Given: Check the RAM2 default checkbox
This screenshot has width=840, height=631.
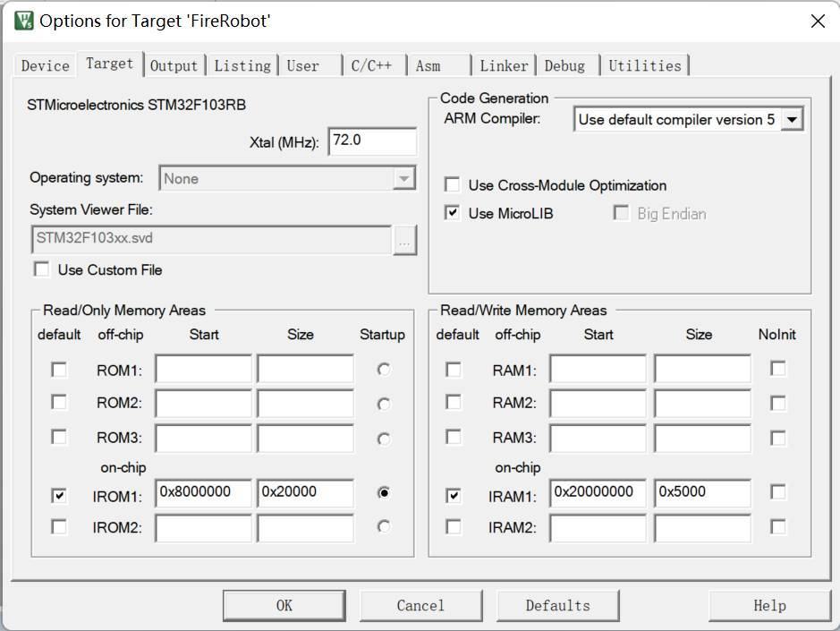Looking at the screenshot, I should 454,402.
